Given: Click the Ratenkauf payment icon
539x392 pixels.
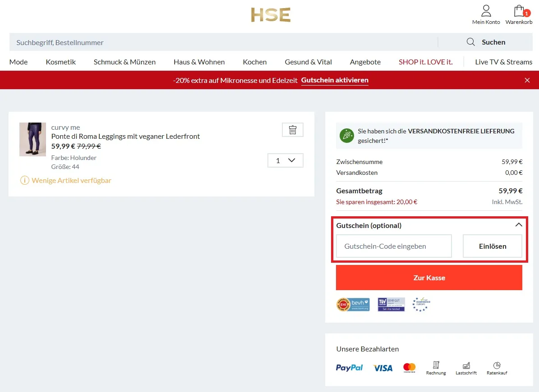Looking at the screenshot, I should [x=497, y=366].
